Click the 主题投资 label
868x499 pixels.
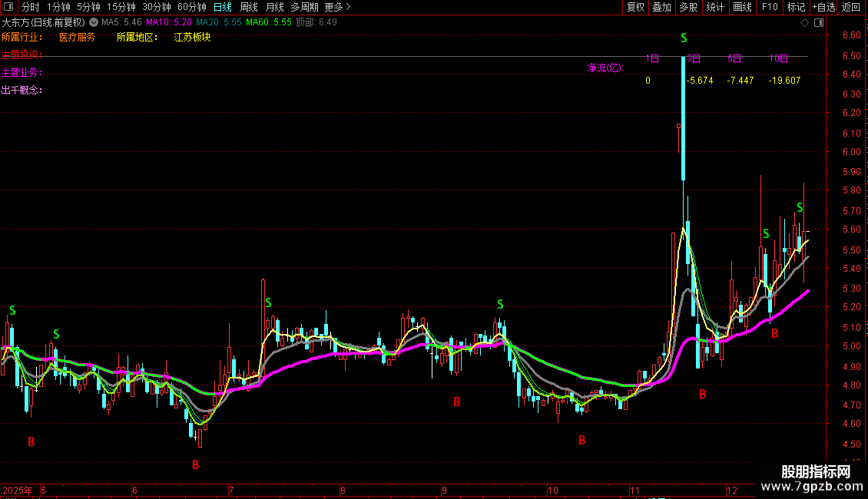[22, 55]
